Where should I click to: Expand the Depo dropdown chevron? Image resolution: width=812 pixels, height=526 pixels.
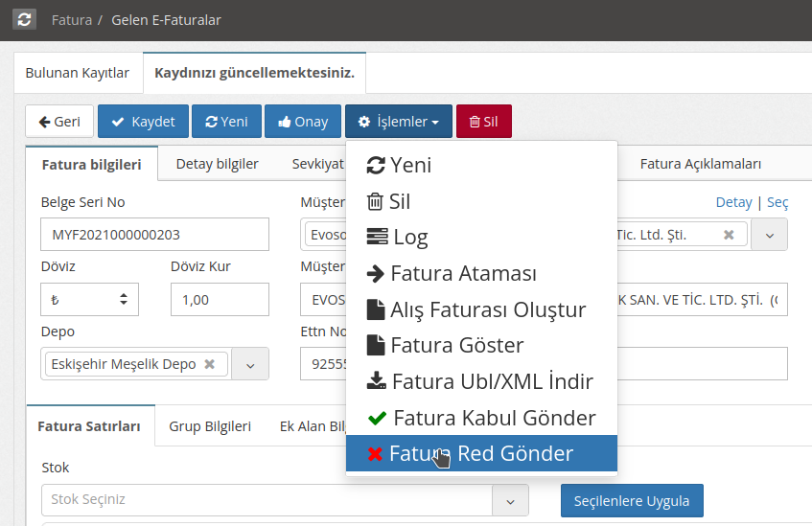(251, 364)
